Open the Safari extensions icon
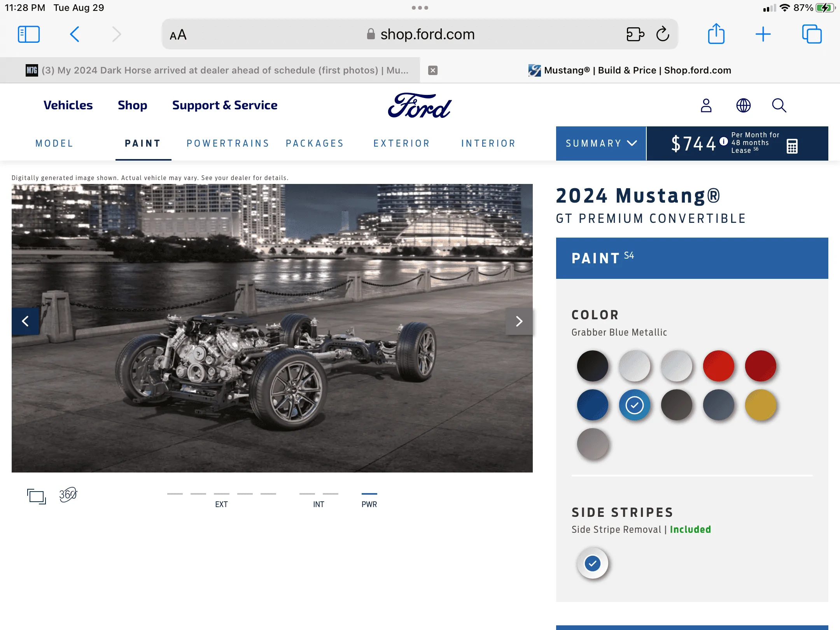 point(635,34)
